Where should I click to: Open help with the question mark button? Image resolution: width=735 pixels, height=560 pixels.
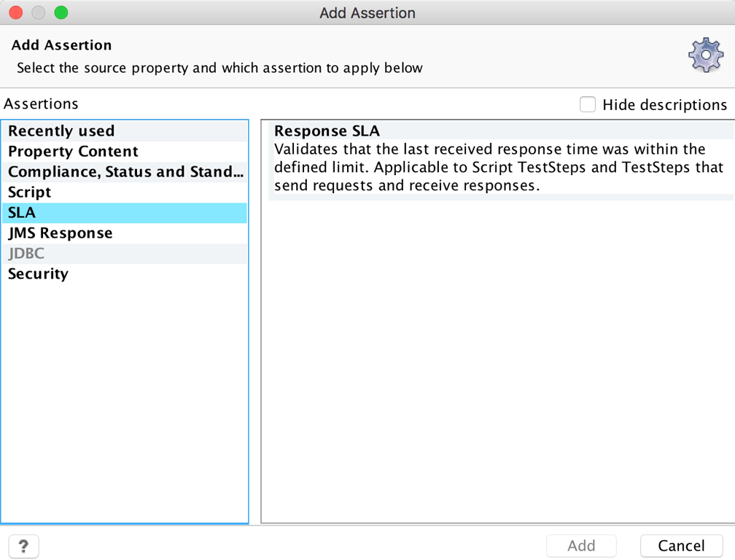pos(23,545)
